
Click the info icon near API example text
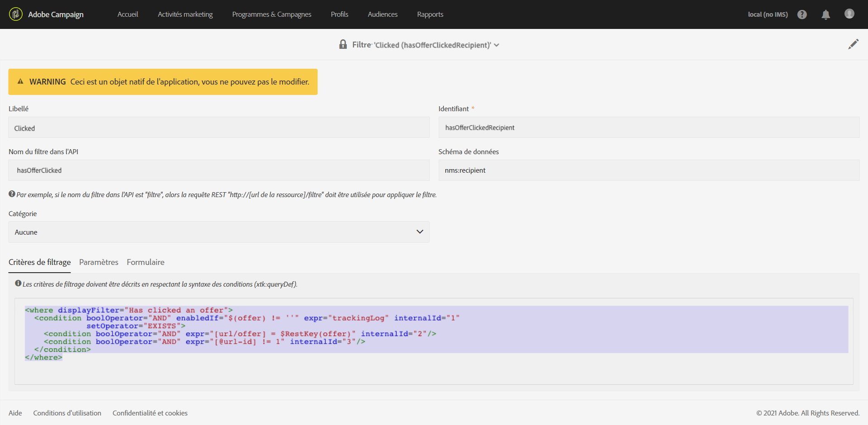[12, 194]
